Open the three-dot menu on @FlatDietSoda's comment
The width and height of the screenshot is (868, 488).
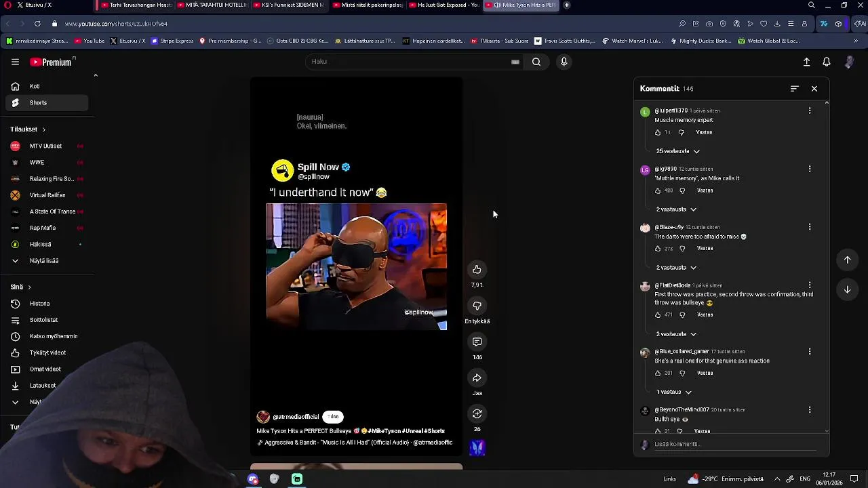810,285
